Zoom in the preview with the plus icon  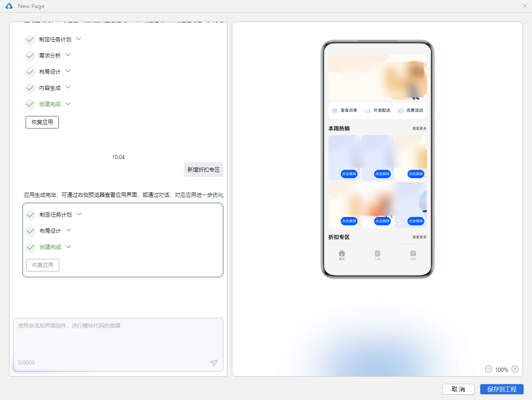514,369
